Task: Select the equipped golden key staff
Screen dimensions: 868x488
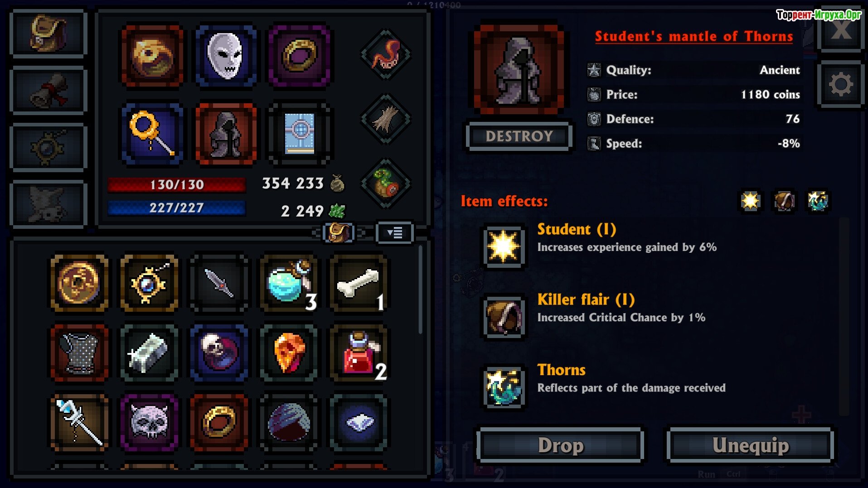Action: [152, 134]
